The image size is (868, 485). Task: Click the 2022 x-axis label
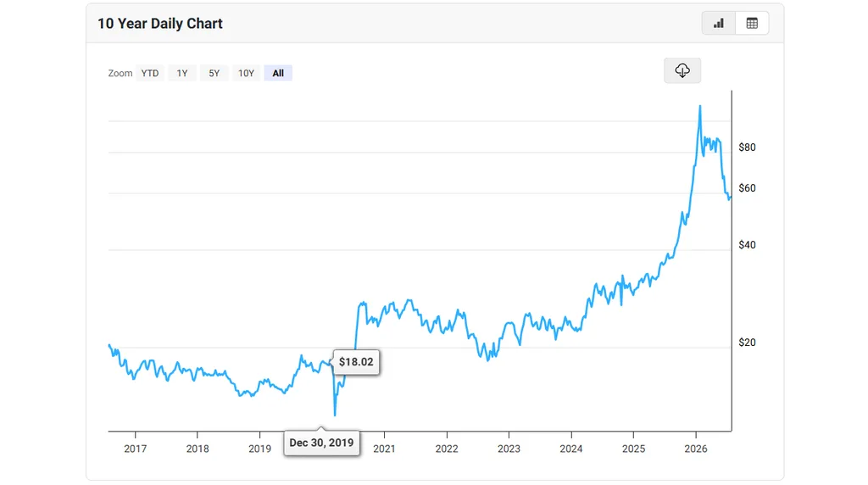click(x=447, y=449)
